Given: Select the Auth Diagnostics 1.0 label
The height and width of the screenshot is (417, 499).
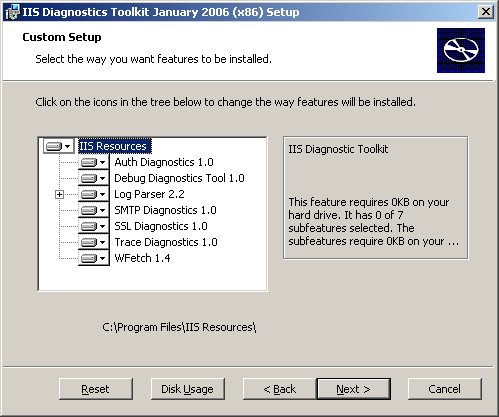Looking at the screenshot, I should point(164,162).
